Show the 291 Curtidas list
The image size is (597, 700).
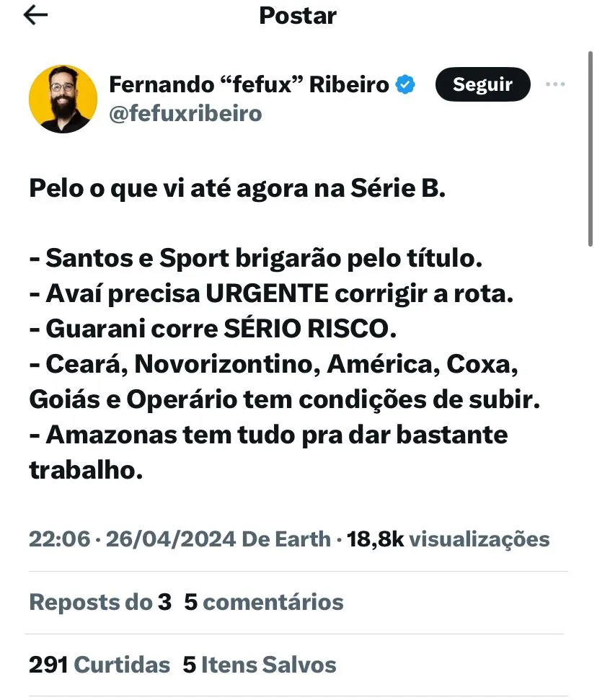click(99, 665)
